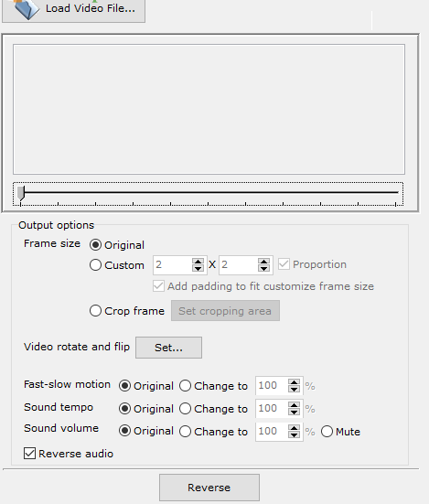
Task: Uncheck the Reverse audio checkbox
Action: click(29, 454)
